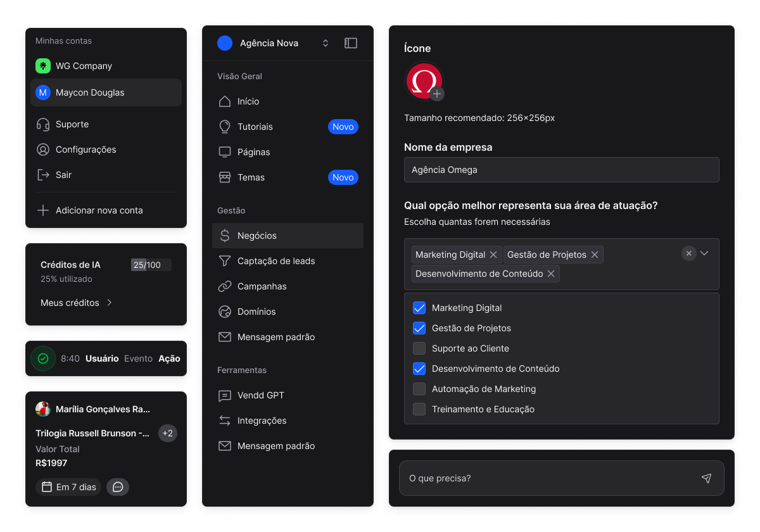Viewport: 760px width, 532px height.
Task: Click the plus badge on company icon
Action: coord(437,94)
